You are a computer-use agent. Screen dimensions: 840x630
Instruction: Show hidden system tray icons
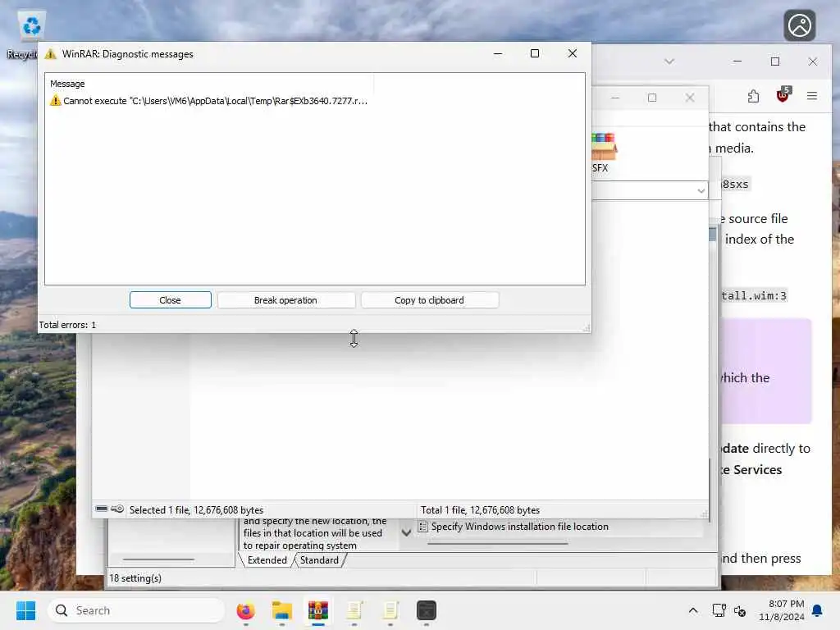point(692,610)
